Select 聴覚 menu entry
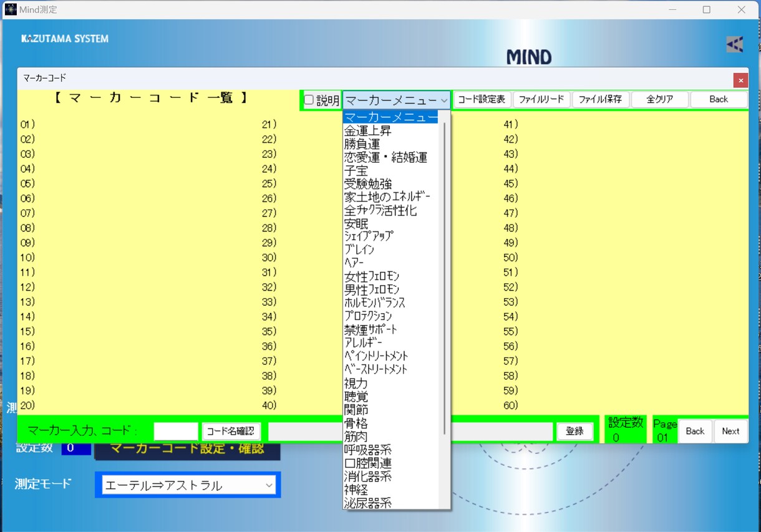The height and width of the screenshot is (532, 761). (356, 396)
